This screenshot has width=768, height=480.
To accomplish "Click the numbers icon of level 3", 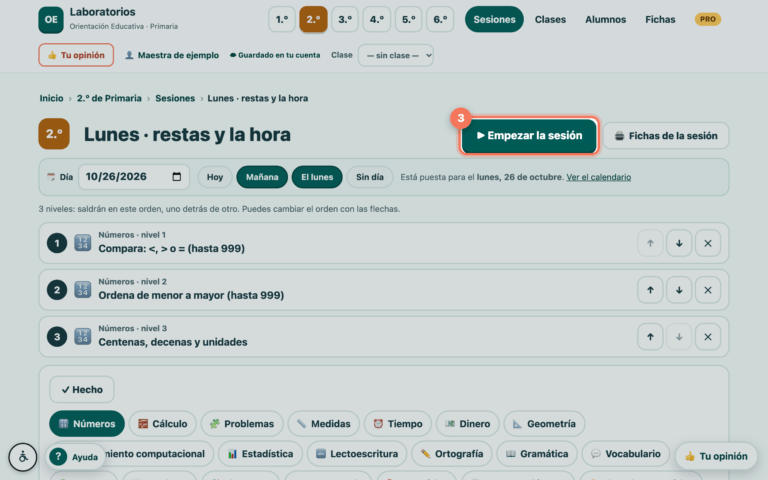I will click(82, 336).
